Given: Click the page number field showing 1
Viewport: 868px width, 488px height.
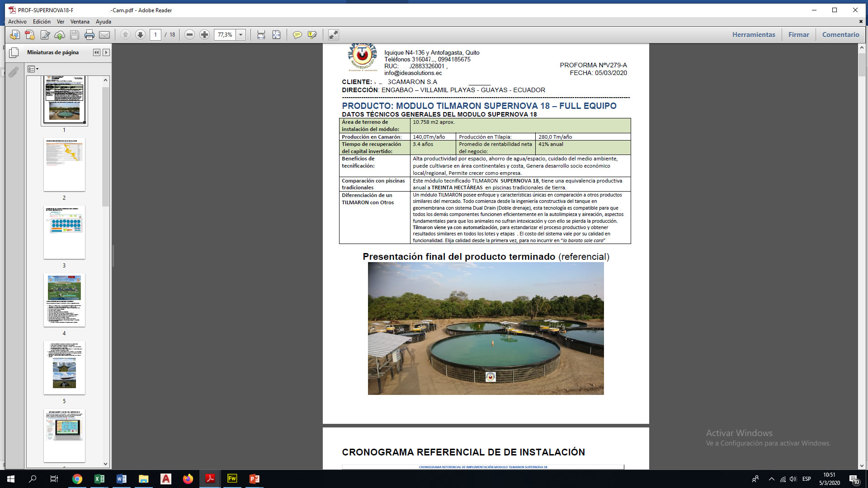Looking at the screenshot, I should pyautogui.click(x=155, y=35).
